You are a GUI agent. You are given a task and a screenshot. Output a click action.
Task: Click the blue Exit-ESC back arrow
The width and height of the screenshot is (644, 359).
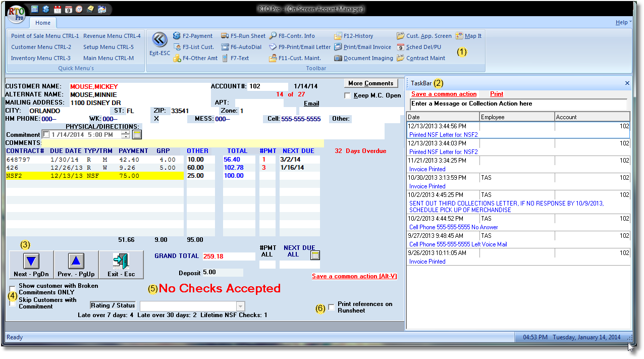(x=159, y=40)
